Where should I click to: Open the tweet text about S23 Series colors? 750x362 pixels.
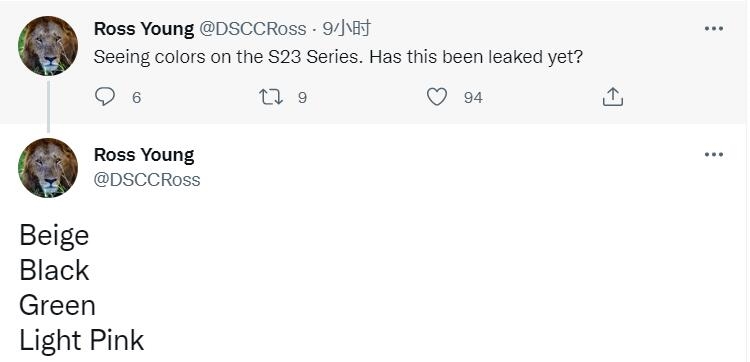(x=338, y=58)
